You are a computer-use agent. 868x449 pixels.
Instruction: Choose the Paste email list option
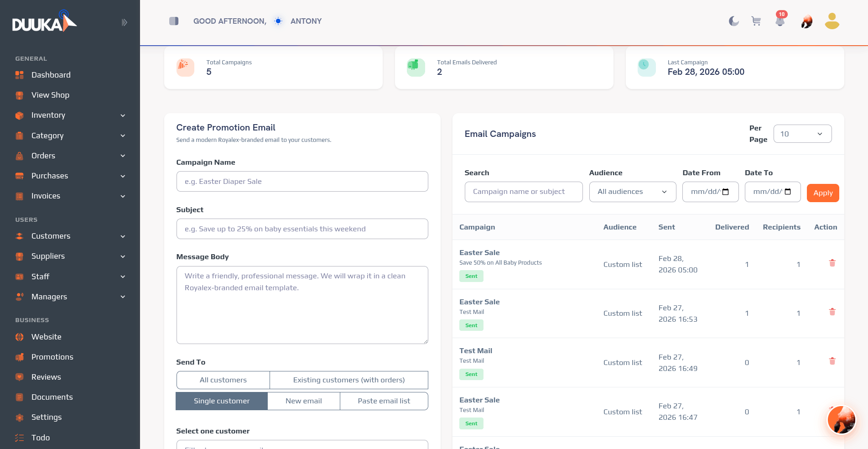point(384,401)
